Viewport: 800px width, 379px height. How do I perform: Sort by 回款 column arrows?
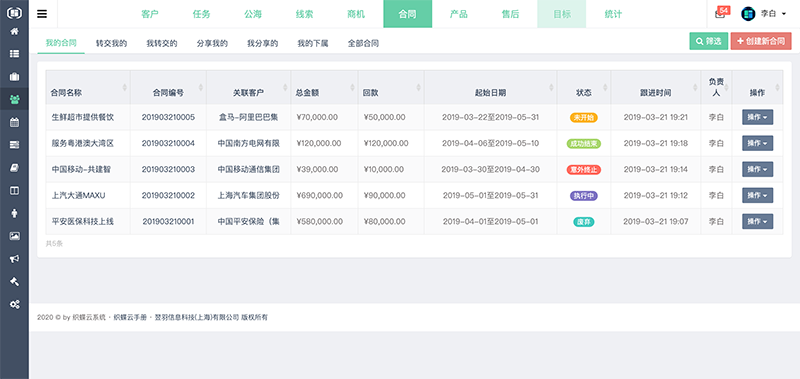[x=419, y=88]
